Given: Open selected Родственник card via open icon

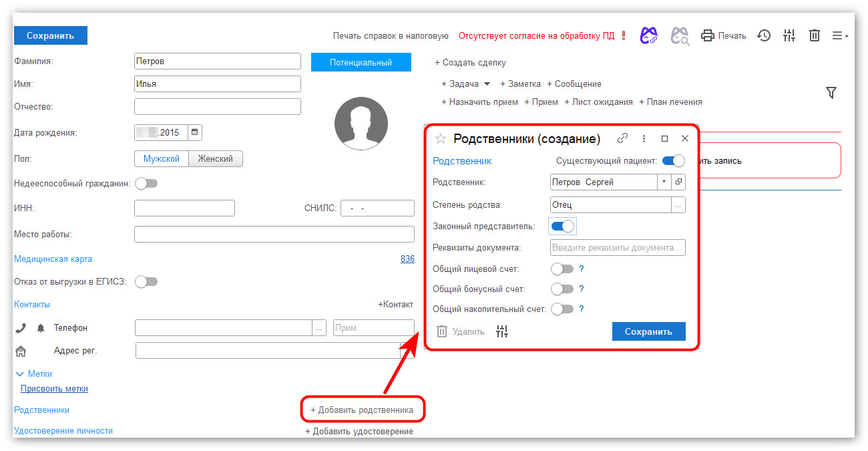Looking at the screenshot, I should [678, 182].
